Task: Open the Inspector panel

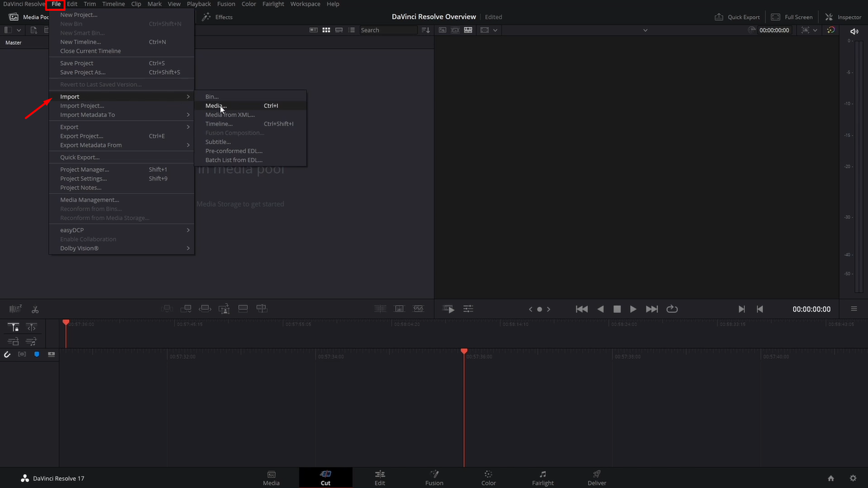Action: coord(843,17)
